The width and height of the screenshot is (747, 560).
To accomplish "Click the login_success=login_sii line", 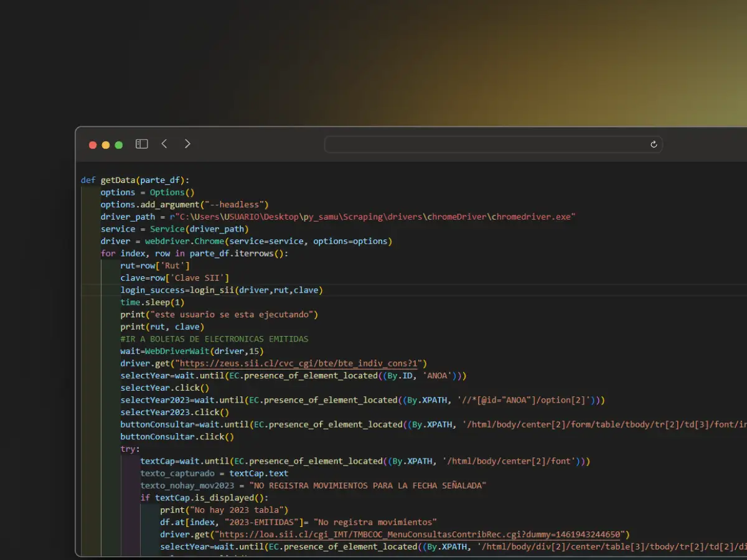I will click(x=222, y=290).
